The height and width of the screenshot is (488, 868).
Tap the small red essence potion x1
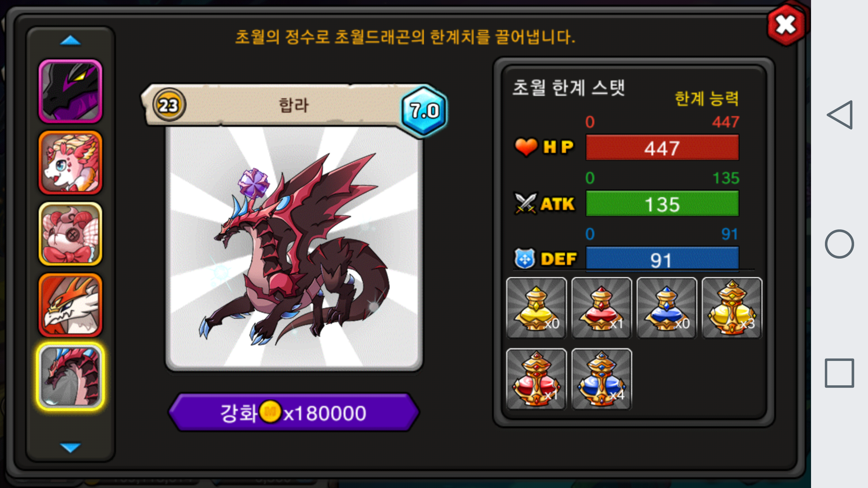pos(601,308)
